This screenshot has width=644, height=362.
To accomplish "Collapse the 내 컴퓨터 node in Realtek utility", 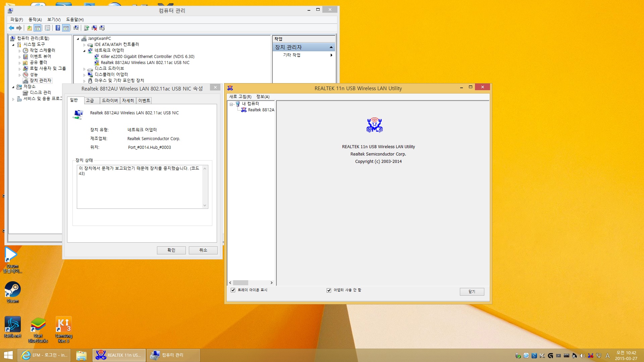I will [x=231, y=104].
